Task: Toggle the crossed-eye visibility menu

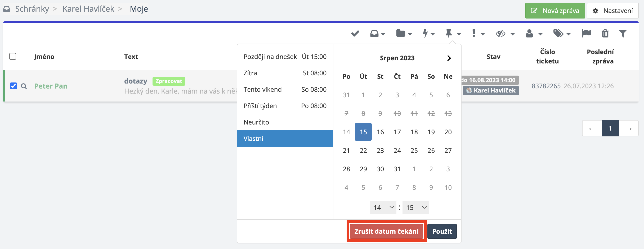Action: coord(505,34)
